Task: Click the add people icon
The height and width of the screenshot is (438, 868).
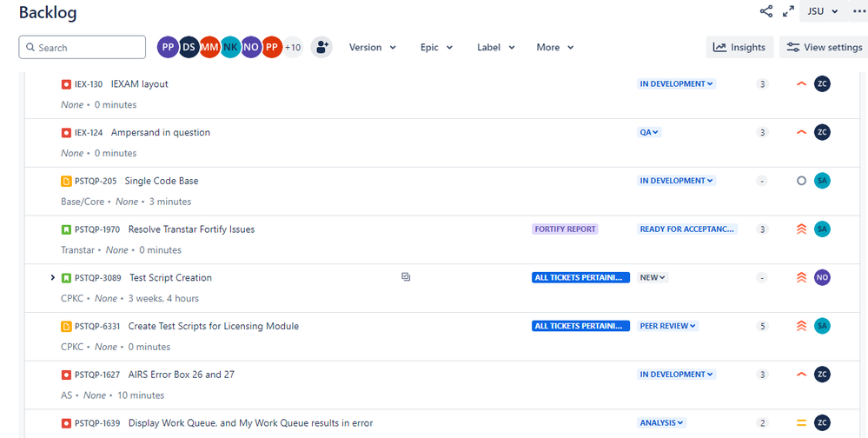Action: (x=321, y=47)
